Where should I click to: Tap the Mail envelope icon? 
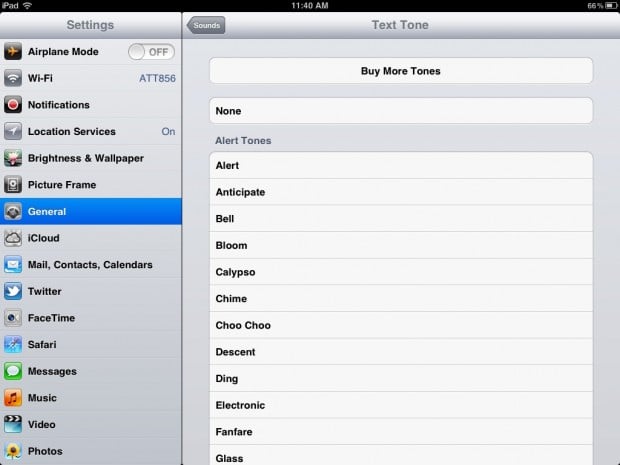click(13, 265)
